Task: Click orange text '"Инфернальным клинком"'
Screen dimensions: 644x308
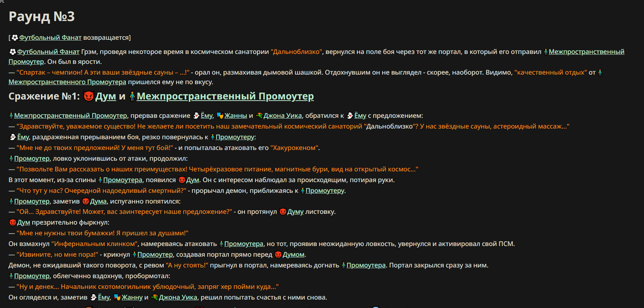Action: (x=94, y=244)
